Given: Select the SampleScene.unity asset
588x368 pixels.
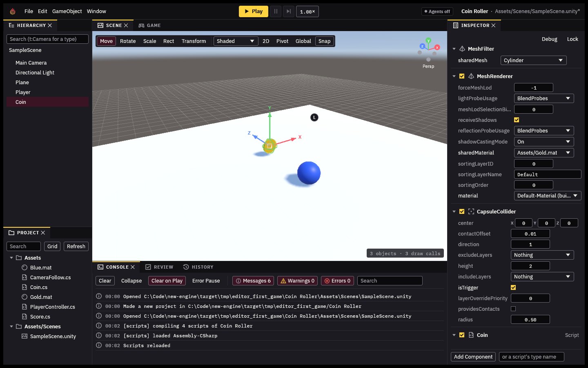Looking at the screenshot, I should tap(53, 336).
